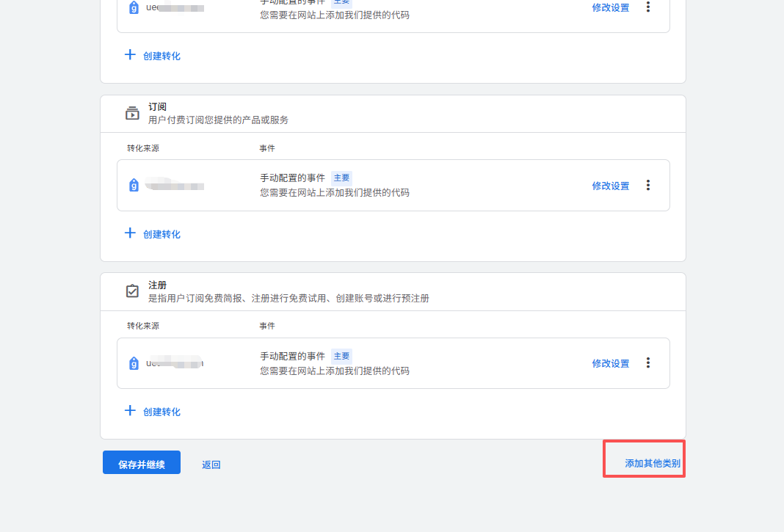Click Google tag icon in 注册 row
The height and width of the screenshot is (532, 784).
pos(134,363)
